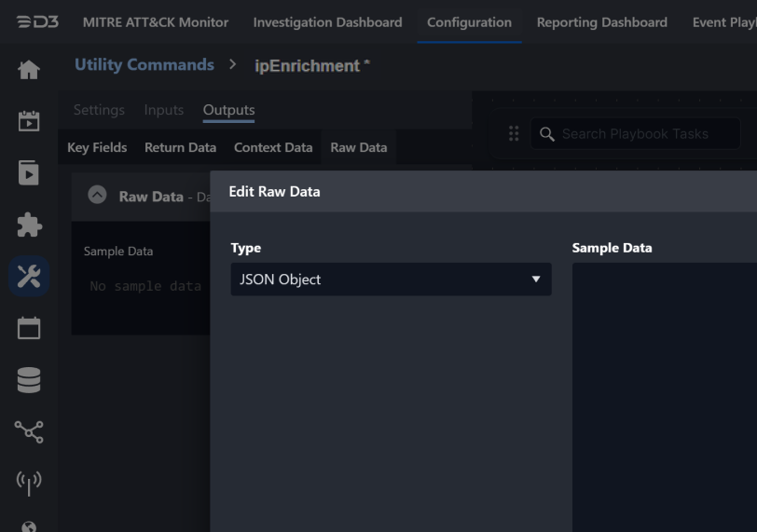Click the home icon in sidebar
This screenshot has height=532, width=757.
click(29, 70)
